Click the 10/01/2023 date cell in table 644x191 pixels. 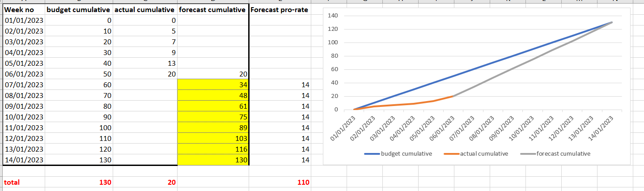[x=24, y=117]
